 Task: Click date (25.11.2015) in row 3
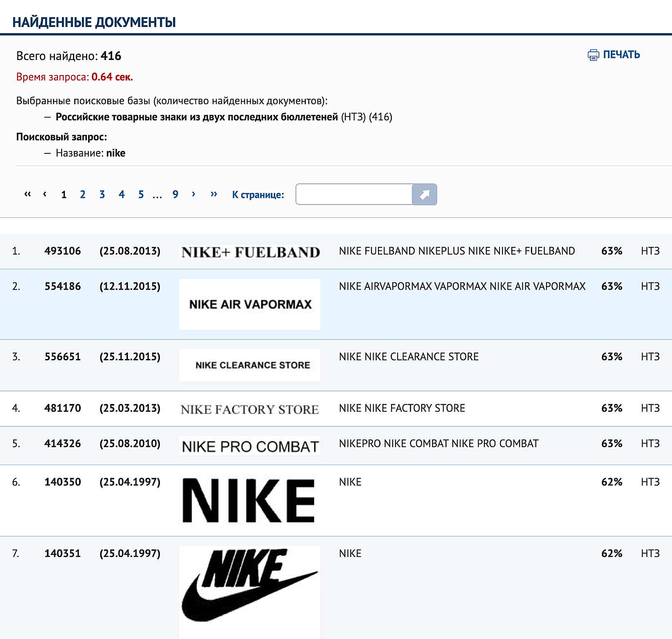pos(130,357)
